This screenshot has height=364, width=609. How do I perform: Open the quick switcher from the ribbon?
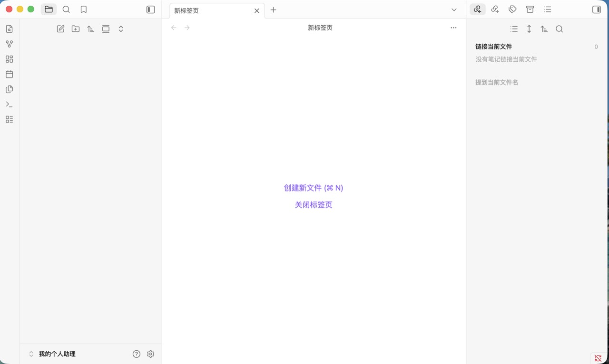10,29
